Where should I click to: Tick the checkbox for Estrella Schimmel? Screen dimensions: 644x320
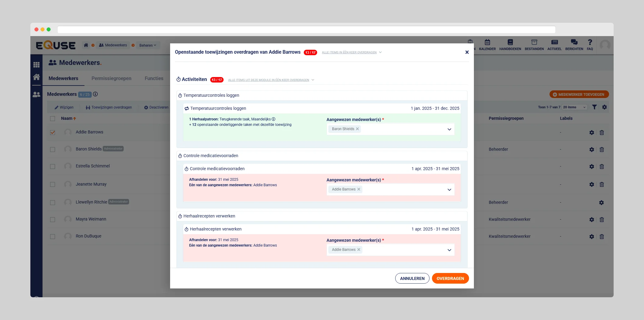coord(53,167)
